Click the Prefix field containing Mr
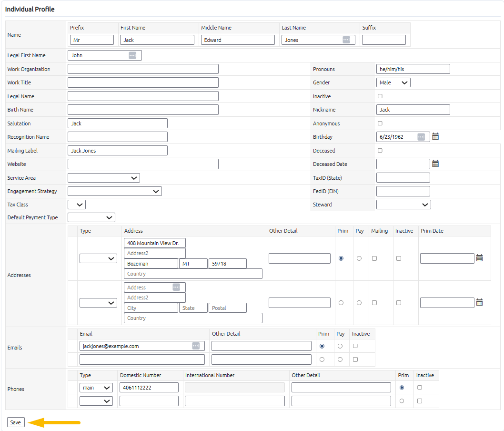This screenshot has height=431, width=504. tap(91, 40)
